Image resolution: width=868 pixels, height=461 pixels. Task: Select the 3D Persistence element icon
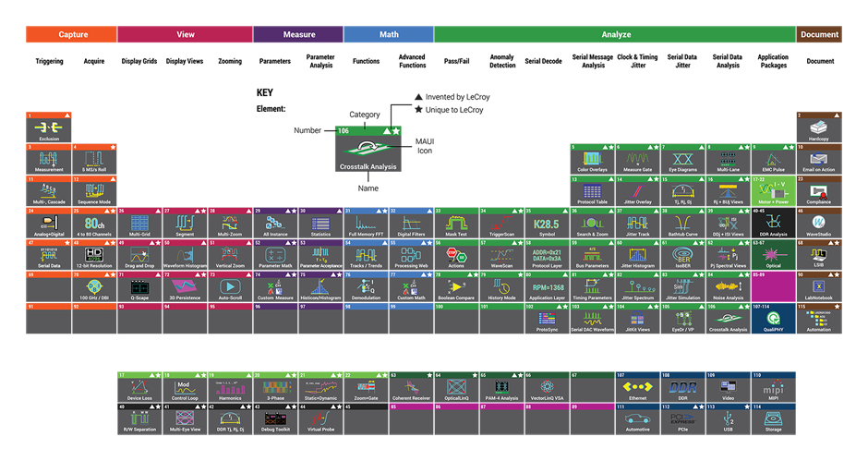tap(185, 286)
